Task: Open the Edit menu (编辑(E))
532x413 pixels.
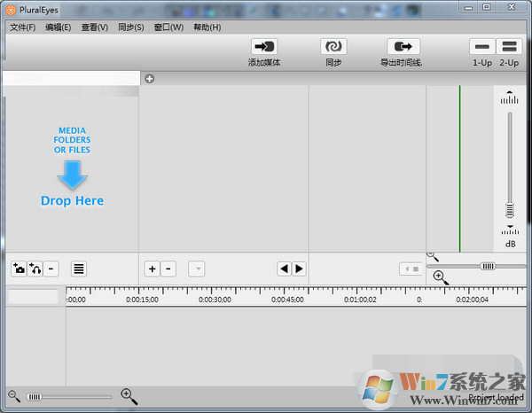Action: [58, 27]
